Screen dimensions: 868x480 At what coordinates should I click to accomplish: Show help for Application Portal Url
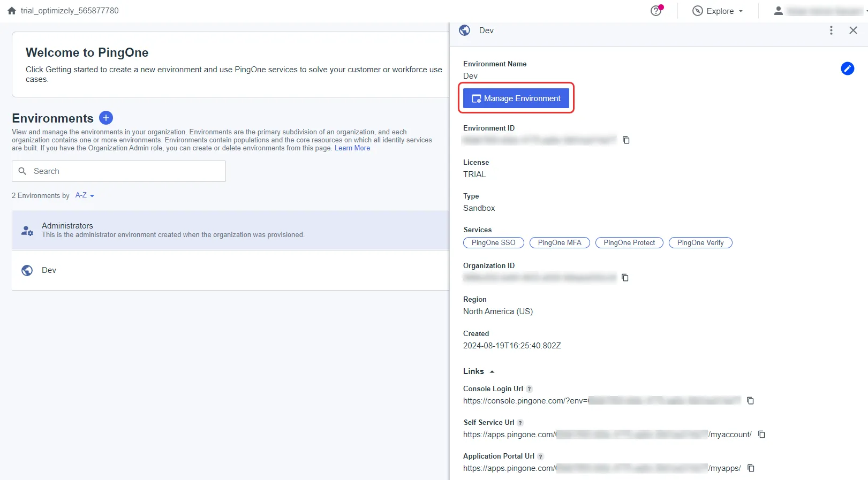541,456
